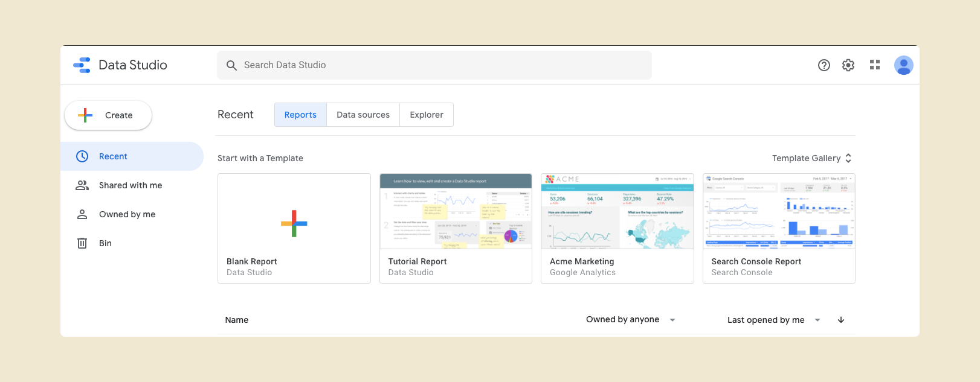
Task: Click the Data Studio logo icon
Action: tap(82, 65)
